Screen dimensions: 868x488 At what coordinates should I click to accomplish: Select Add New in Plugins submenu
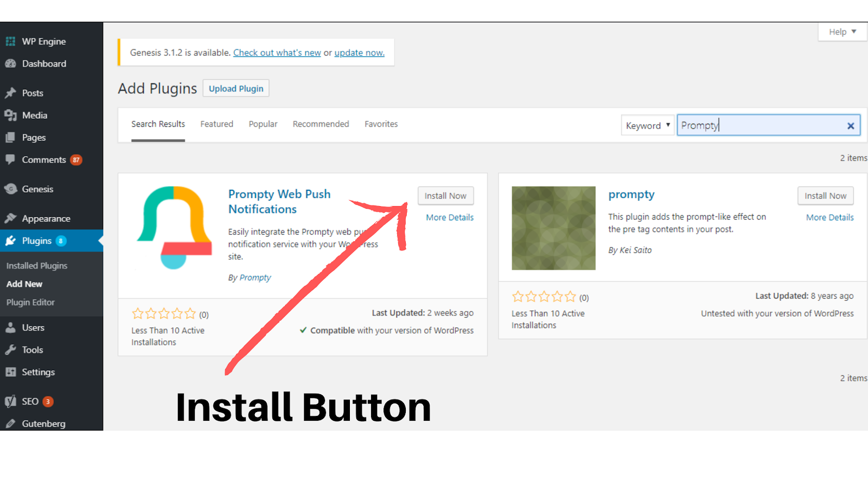[24, 284]
